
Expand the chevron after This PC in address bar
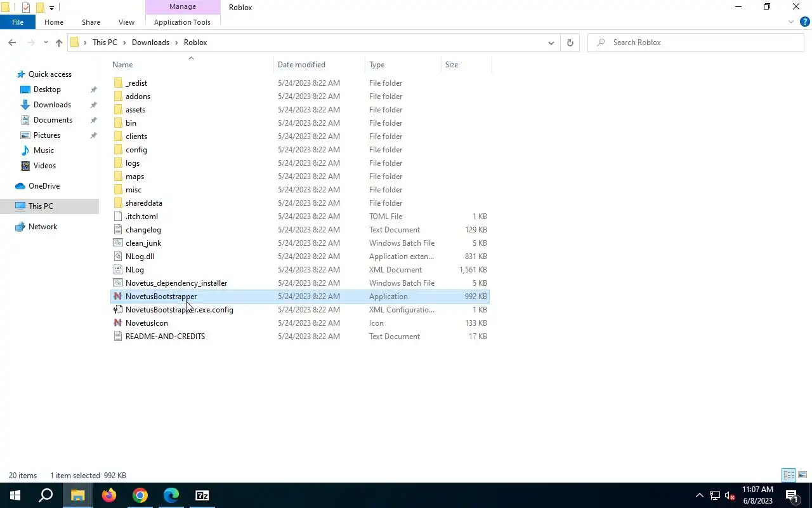(124, 43)
